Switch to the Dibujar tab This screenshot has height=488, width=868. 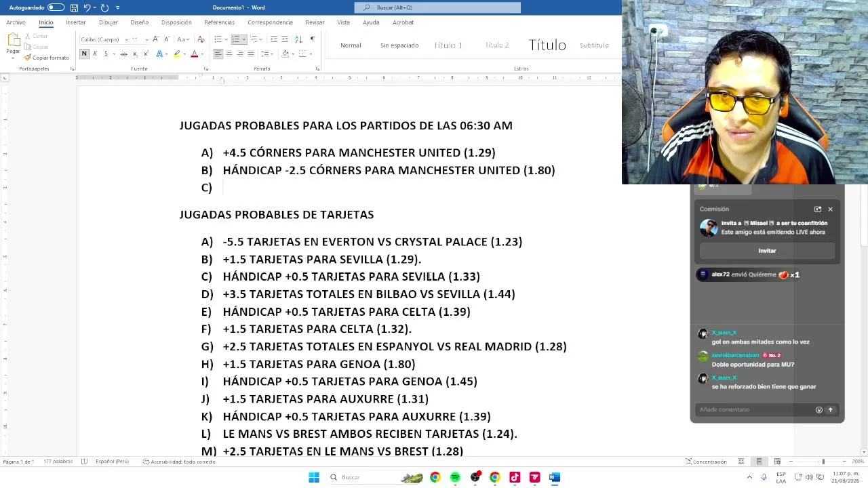pos(108,22)
